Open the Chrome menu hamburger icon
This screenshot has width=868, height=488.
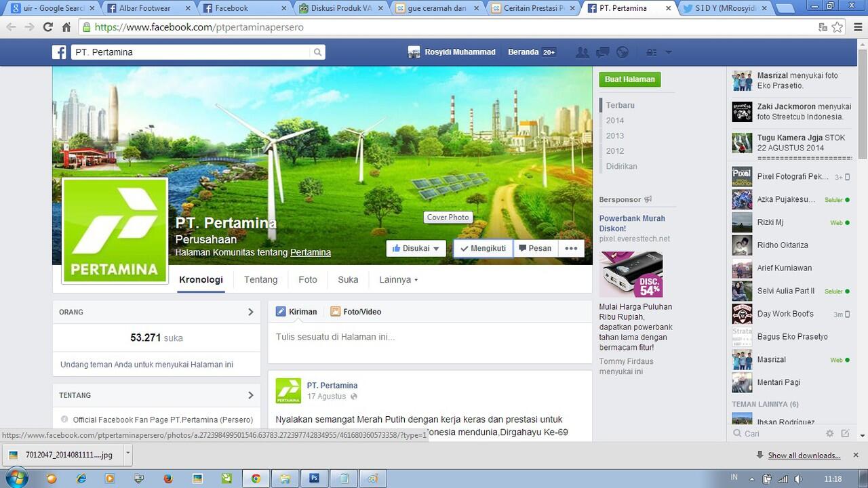[856, 27]
